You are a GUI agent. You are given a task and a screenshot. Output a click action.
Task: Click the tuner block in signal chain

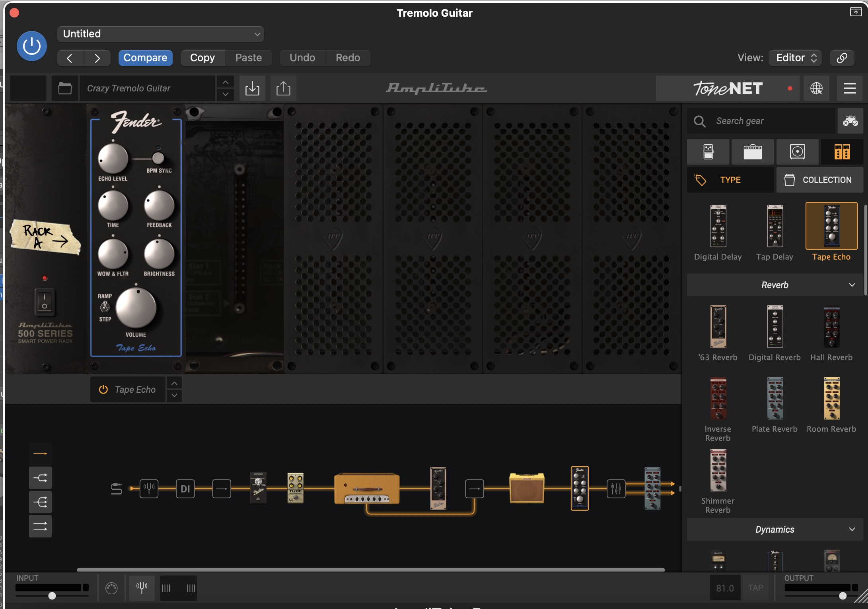pyautogui.click(x=149, y=489)
